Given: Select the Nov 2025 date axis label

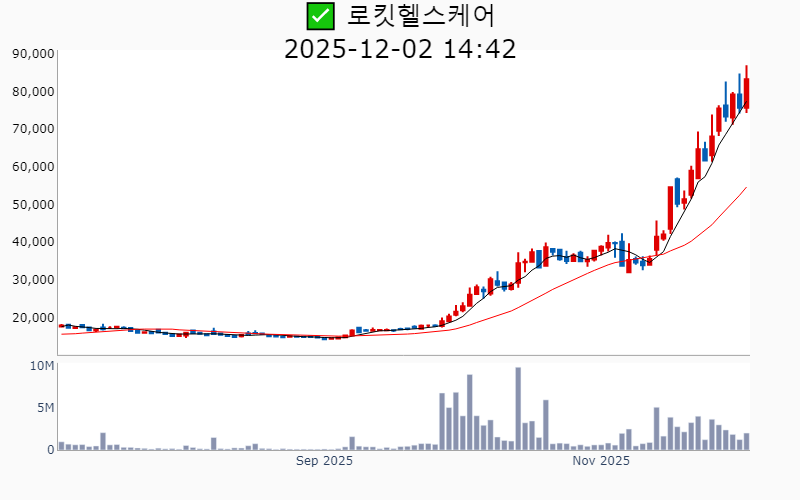Looking at the screenshot, I should tap(601, 461).
